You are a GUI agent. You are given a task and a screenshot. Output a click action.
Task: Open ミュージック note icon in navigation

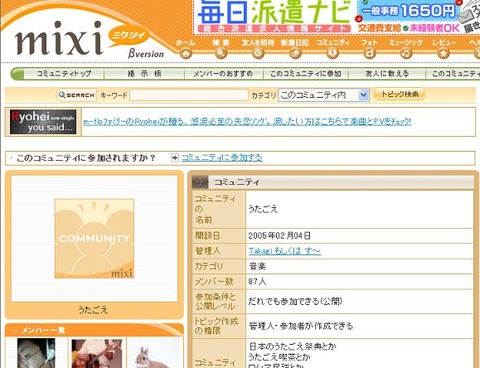[x=406, y=53]
